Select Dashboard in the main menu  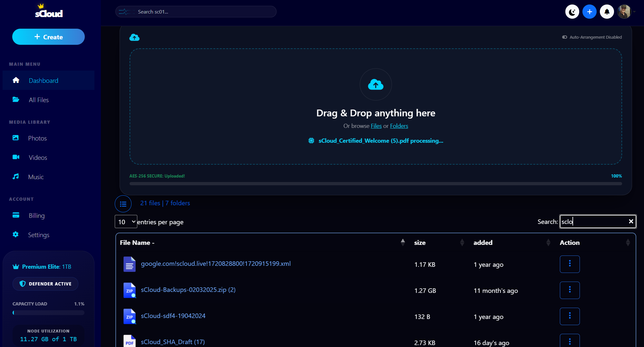point(44,80)
